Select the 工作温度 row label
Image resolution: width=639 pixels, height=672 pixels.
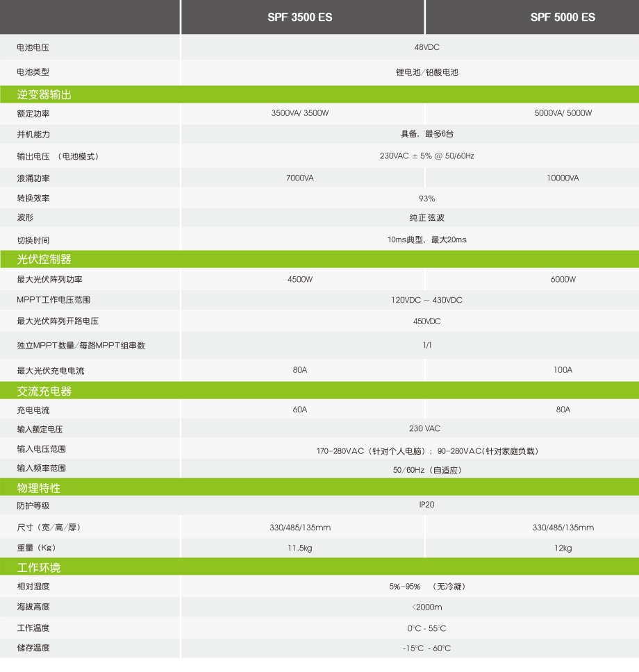tap(33, 628)
